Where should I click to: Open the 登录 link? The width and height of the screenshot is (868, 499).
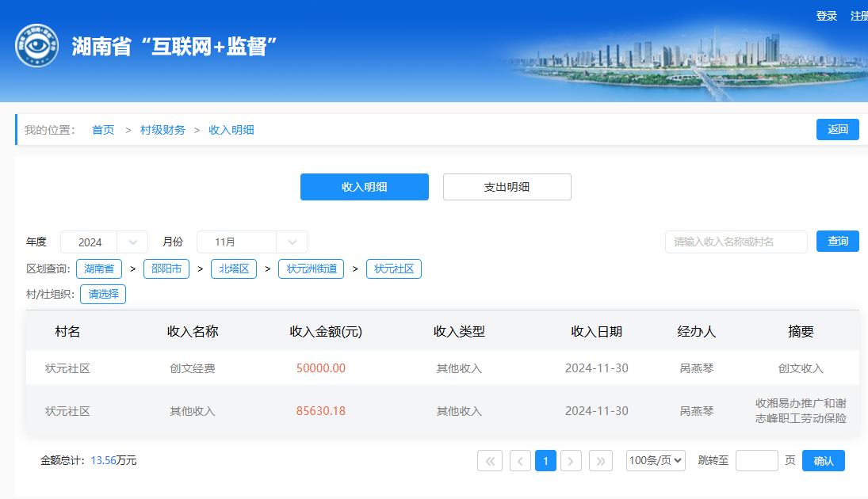click(827, 16)
